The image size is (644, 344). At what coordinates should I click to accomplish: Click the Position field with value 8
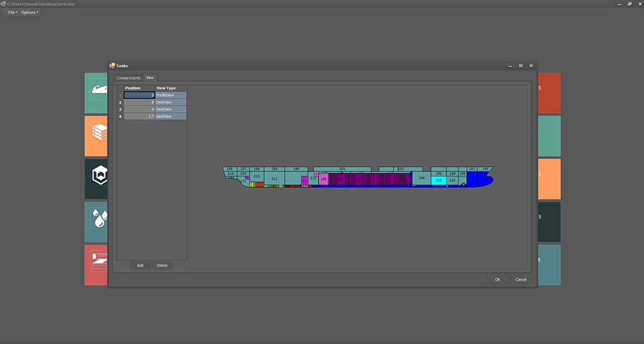[x=139, y=102]
